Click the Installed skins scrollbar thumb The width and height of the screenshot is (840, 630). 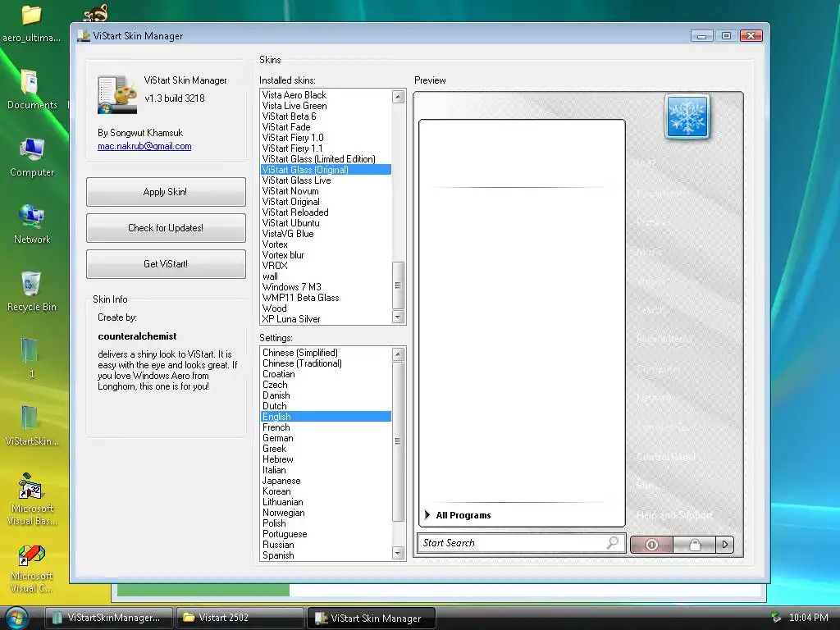(398, 285)
